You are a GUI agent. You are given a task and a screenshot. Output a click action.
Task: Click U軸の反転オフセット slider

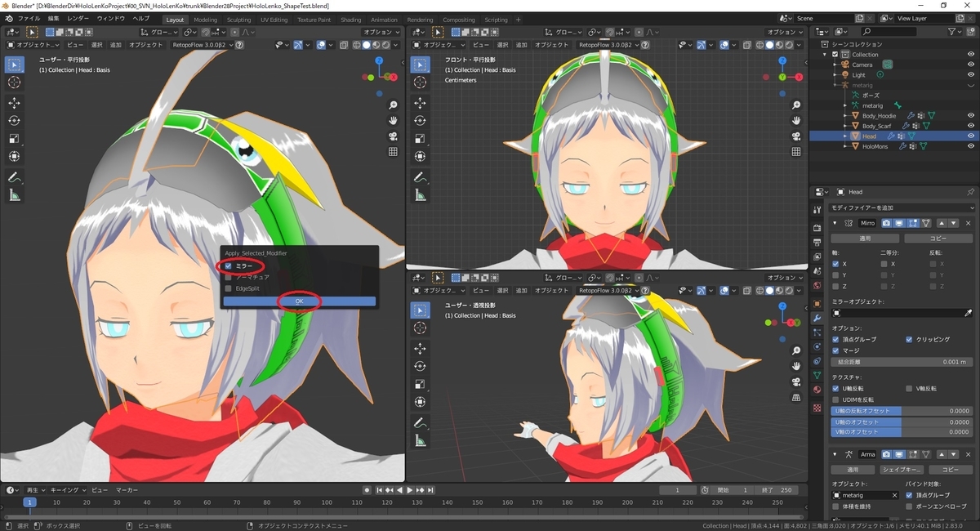coord(902,411)
